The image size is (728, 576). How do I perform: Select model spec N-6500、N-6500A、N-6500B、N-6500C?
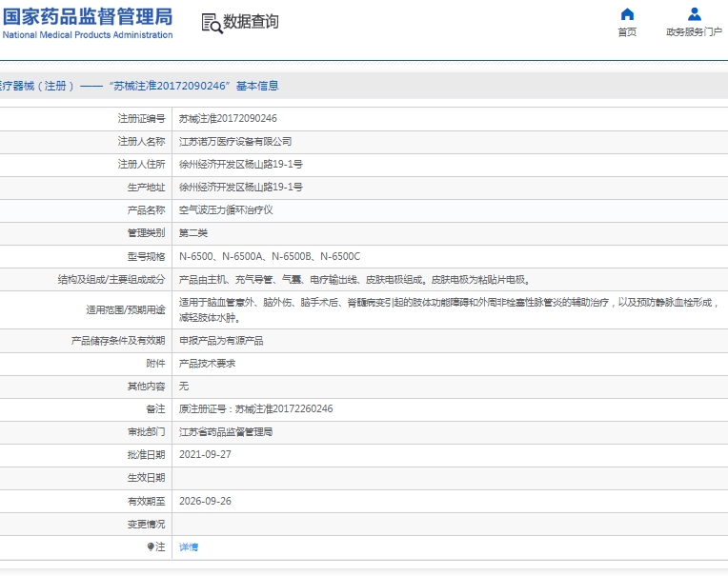pyautogui.click(x=270, y=256)
